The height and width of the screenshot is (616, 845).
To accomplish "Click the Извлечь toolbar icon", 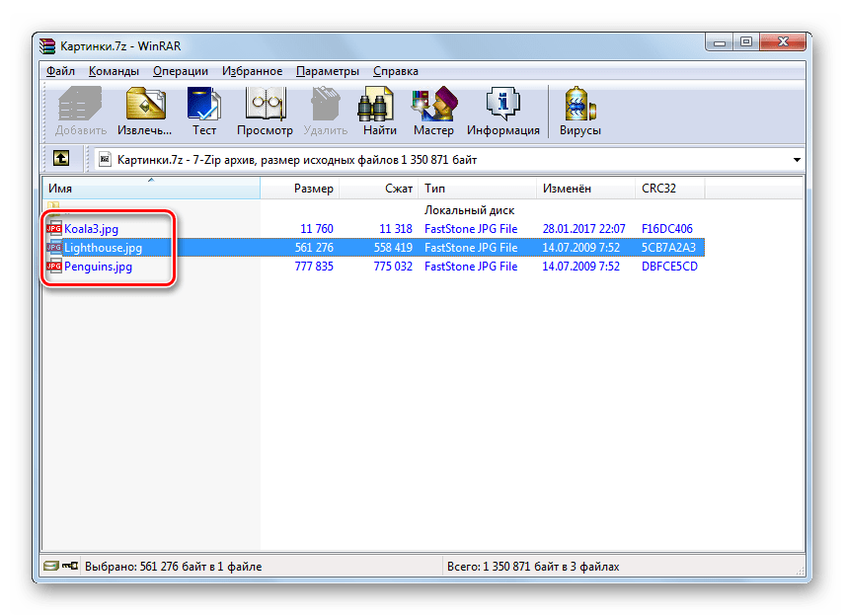I will (145, 111).
